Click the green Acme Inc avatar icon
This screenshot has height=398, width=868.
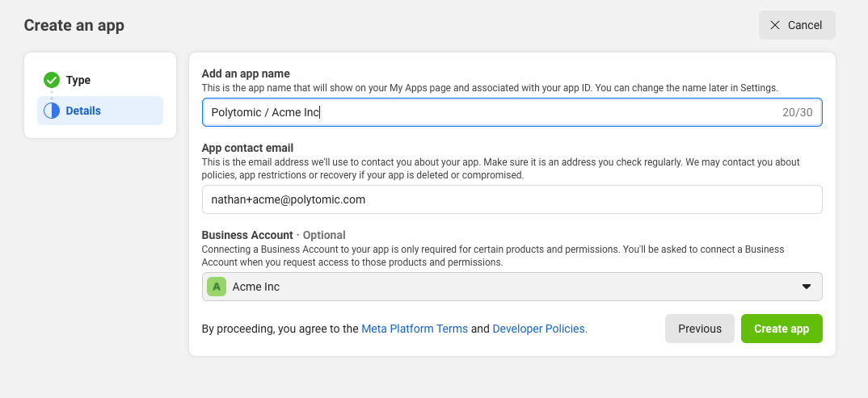tap(216, 287)
